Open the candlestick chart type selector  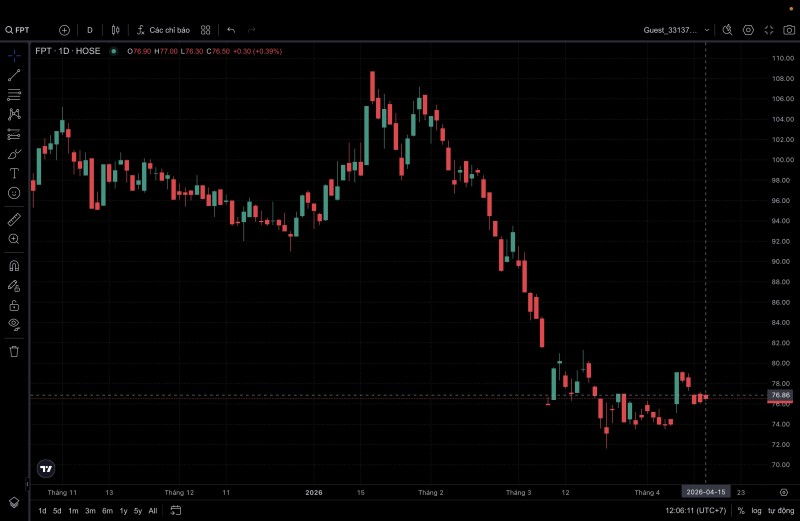116,30
